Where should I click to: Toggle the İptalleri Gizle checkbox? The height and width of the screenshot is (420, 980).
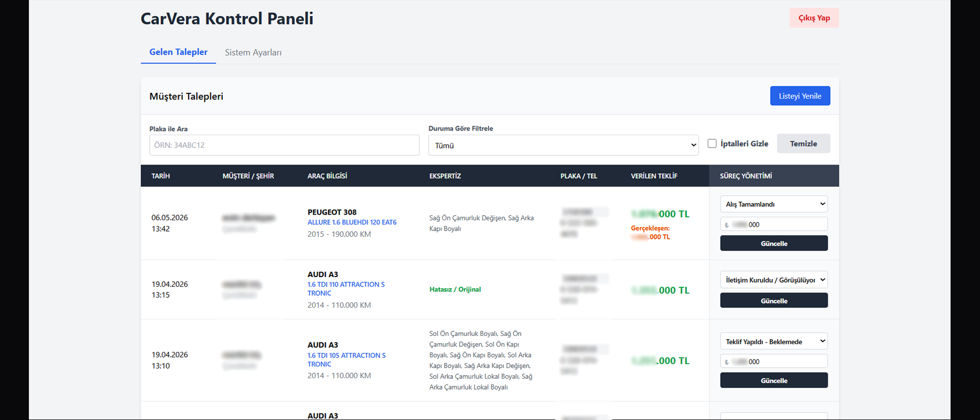tap(712, 143)
